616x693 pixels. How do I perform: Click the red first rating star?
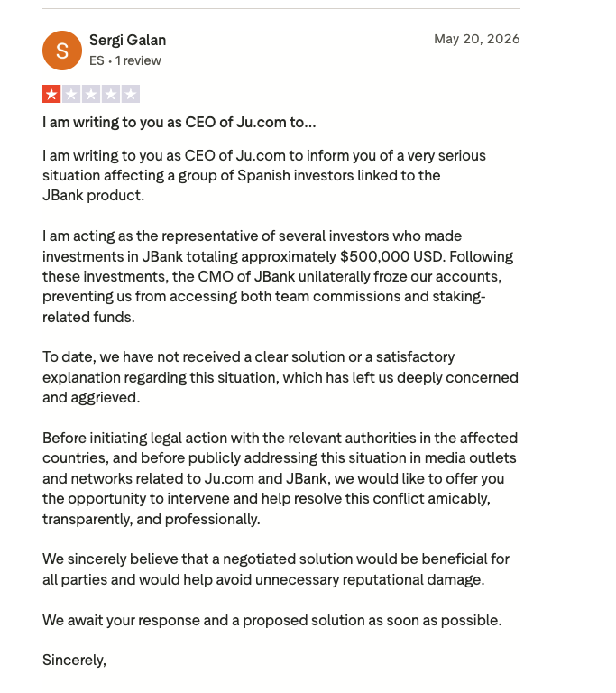click(x=51, y=94)
